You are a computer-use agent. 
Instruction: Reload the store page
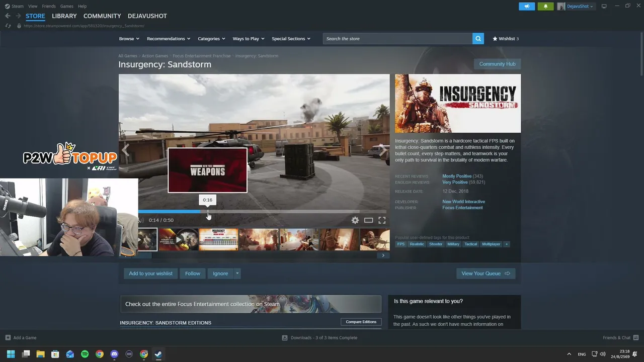coord(8,26)
